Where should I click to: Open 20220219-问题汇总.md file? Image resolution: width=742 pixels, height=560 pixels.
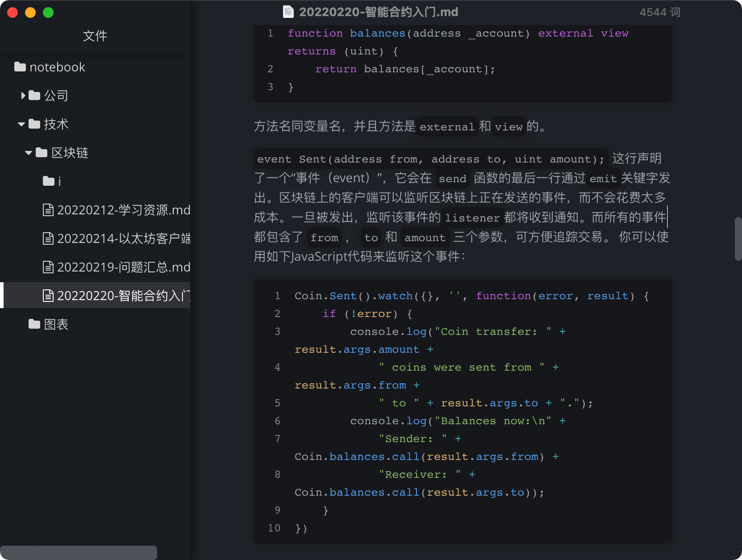pos(124,267)
